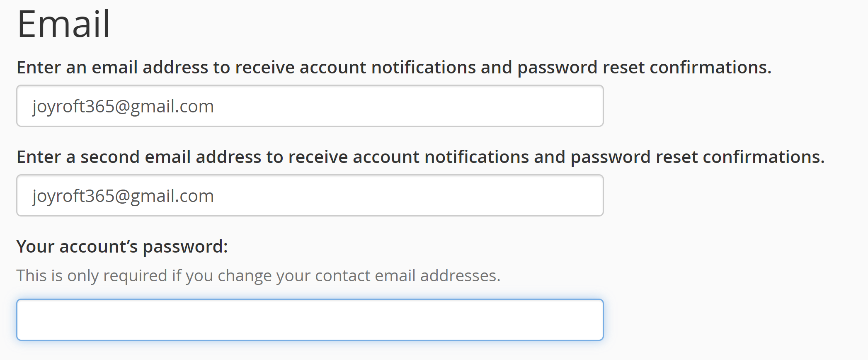The image size is (868, 360).
Task: Click the "Enter a second email address" label
Action: [420, 157]
